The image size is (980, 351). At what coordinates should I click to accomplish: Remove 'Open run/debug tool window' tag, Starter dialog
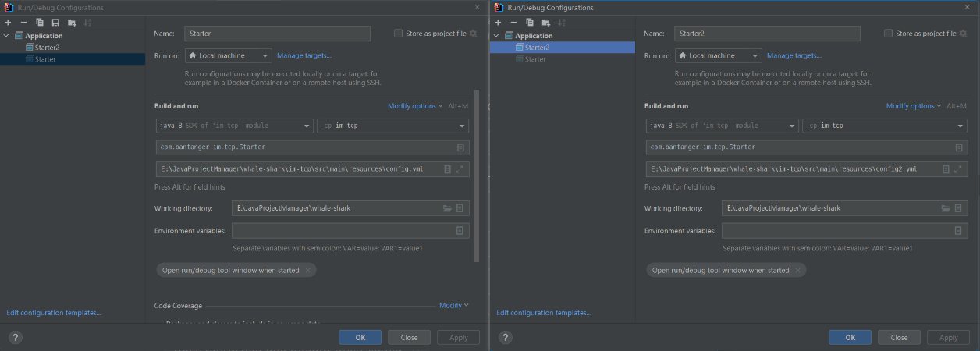pos(307,271)
